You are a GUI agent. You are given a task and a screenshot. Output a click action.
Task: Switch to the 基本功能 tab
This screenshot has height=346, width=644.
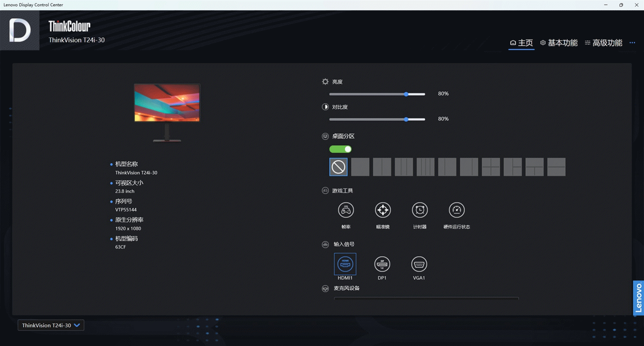click(559, 43)
